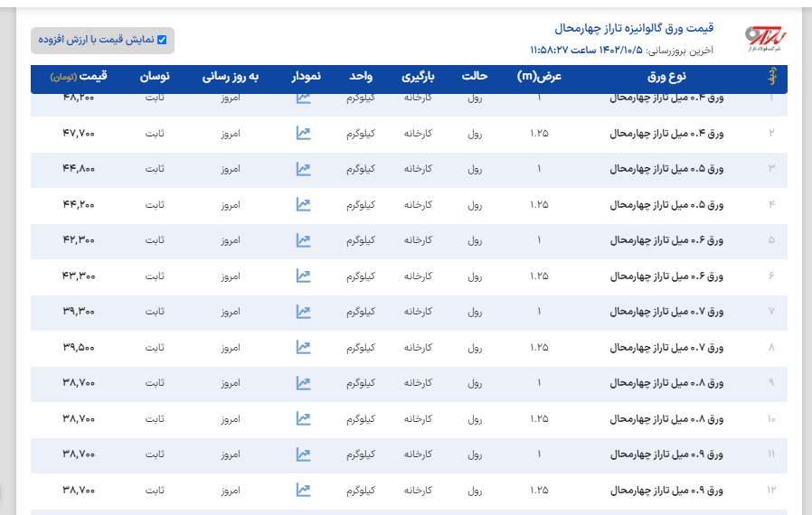
Task: Click the company logo at top right
Action: 766,38
